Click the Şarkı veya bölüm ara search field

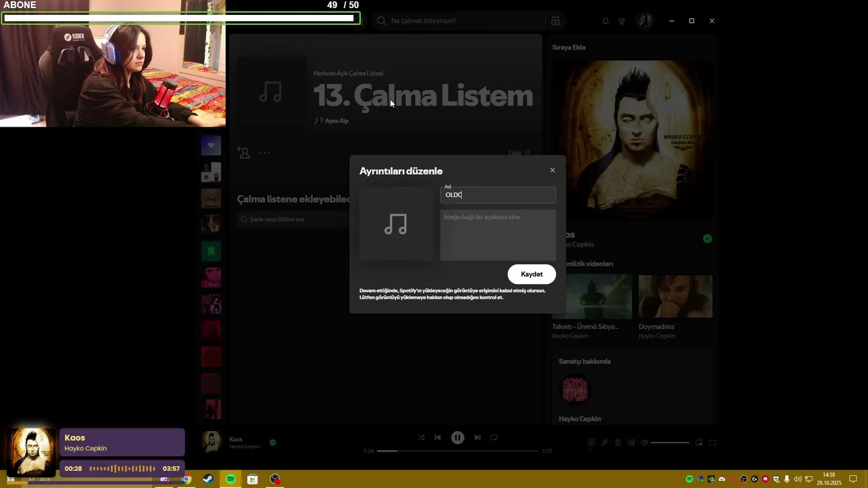pos(293,220)
